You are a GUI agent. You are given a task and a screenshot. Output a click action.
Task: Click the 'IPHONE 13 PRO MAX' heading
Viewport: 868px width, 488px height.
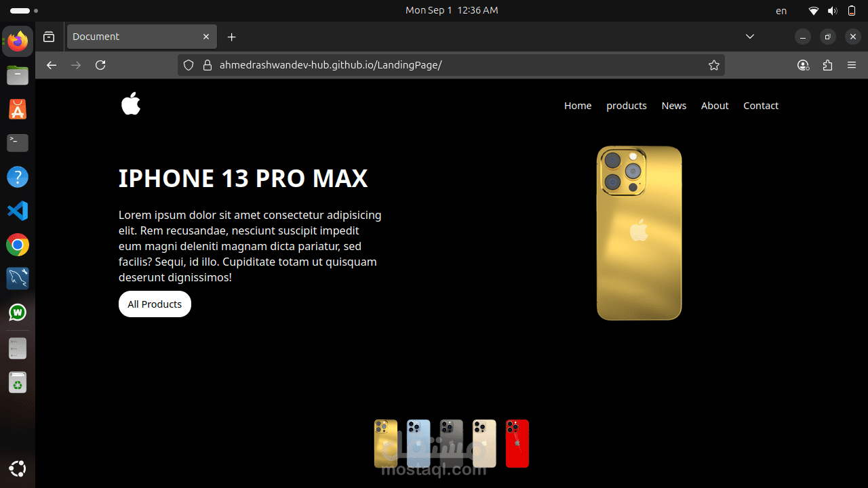(x=243, y=178)
